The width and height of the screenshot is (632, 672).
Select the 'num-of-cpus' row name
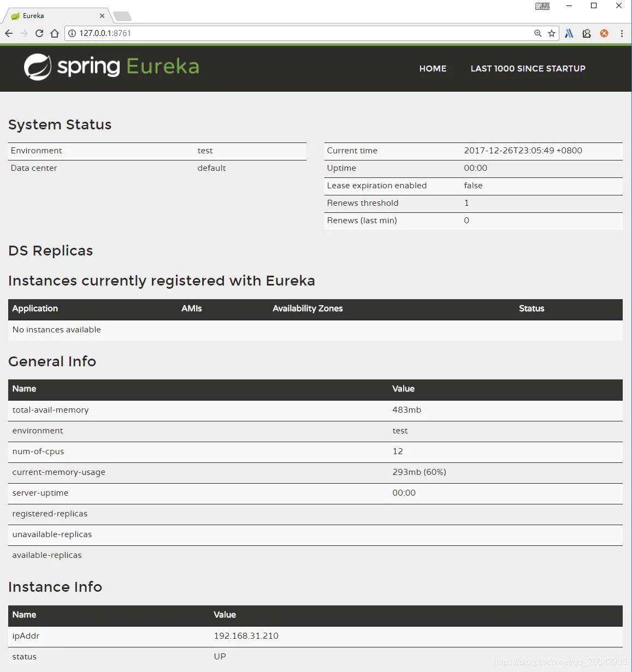click(38, 451)
